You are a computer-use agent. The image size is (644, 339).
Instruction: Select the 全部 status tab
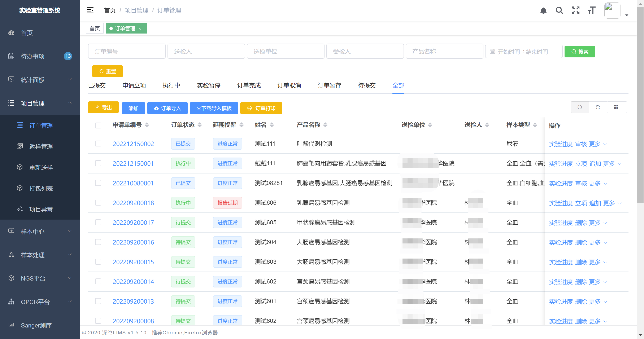(398, 85)
